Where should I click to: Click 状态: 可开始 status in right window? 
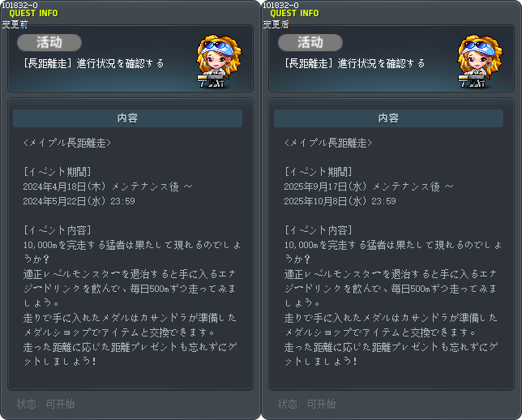[x=307, y=404]
